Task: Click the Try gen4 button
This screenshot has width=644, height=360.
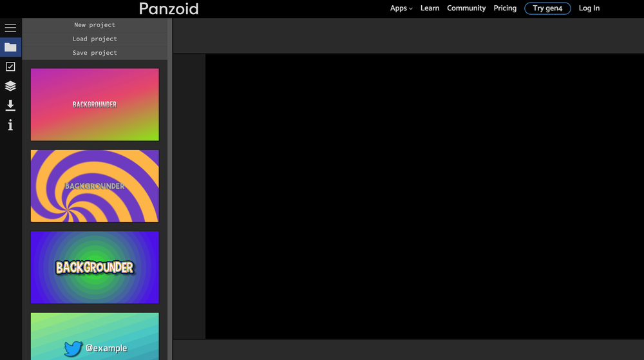Action: [x=547, y=8]
